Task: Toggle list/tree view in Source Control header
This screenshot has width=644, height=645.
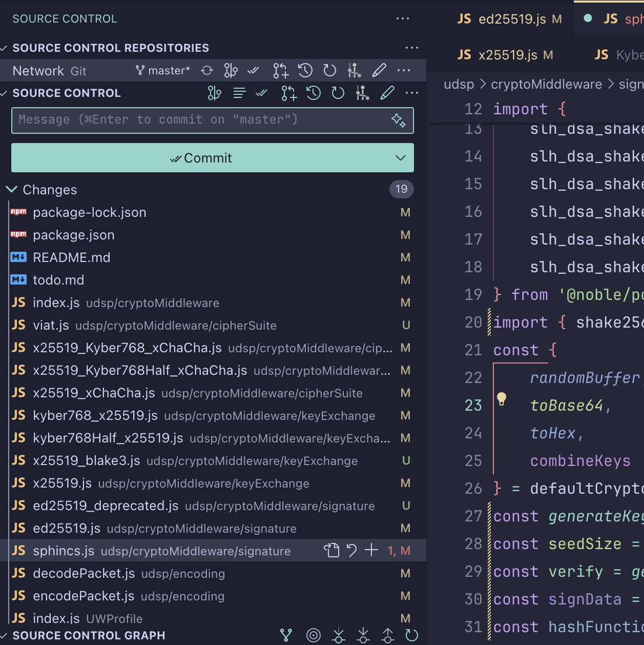Action: coord(240,94)
